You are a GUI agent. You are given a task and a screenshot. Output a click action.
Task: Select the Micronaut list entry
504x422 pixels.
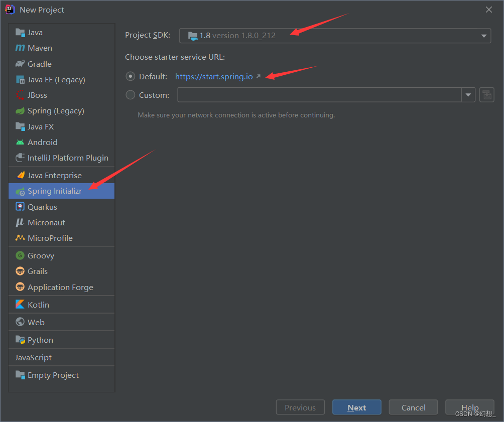coord(61,222)
